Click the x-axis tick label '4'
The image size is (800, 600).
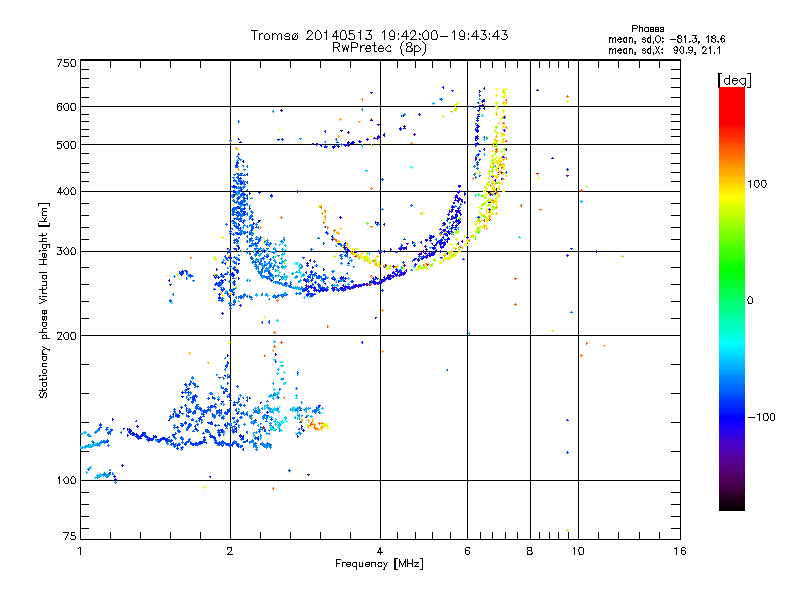[380, 551]
